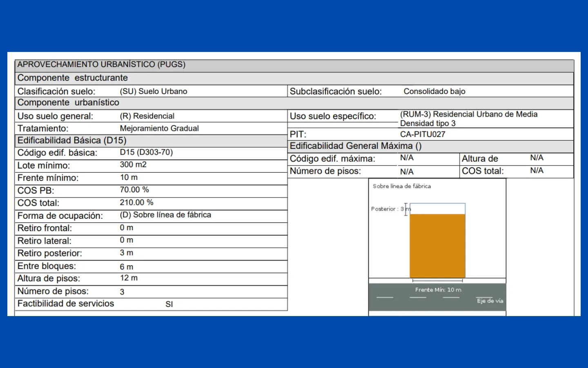The height and width of the screenshot is (368, 588).
Task: Click the white rear setback area in diagram
Action: tap(437, 209)
